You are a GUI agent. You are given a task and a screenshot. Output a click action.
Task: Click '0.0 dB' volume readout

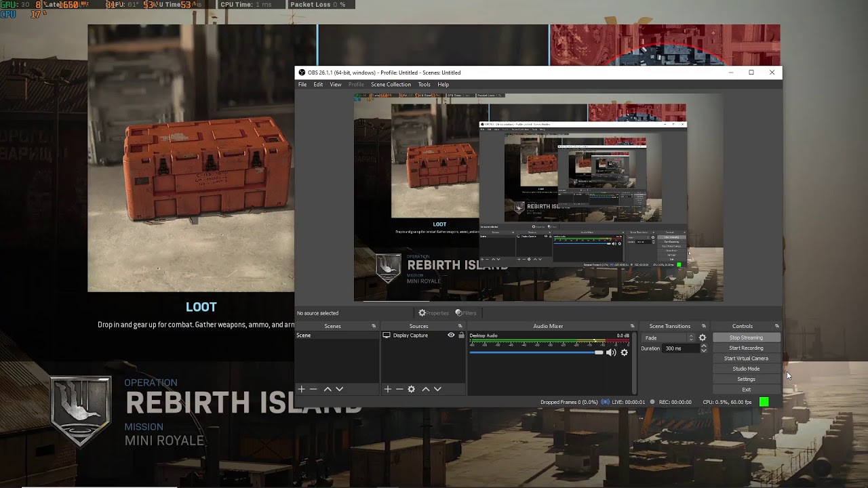pos(623,335)
